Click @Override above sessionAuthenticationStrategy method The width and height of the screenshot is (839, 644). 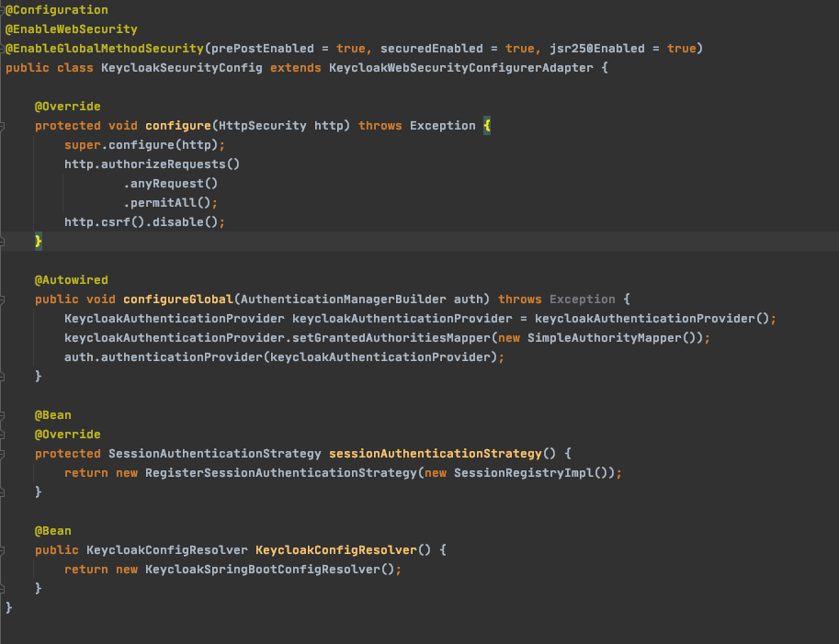tap(67, 435)
